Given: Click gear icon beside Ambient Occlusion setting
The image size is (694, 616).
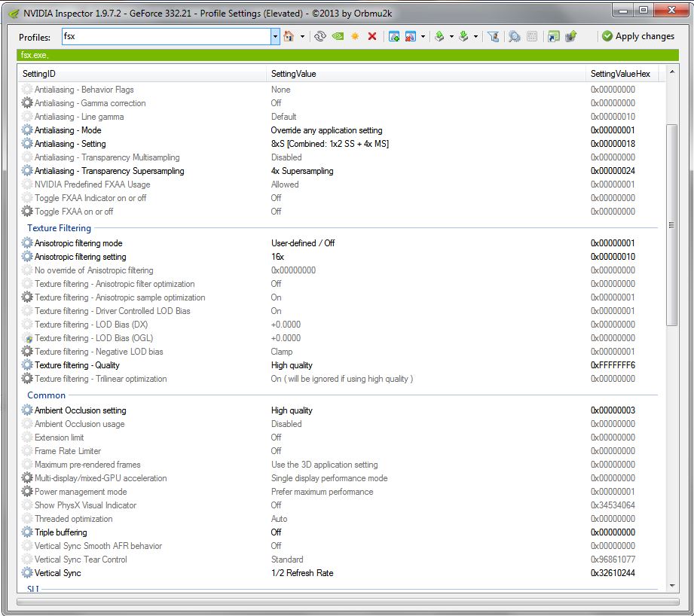Looking at the screenshot, I should click(27, 410).
